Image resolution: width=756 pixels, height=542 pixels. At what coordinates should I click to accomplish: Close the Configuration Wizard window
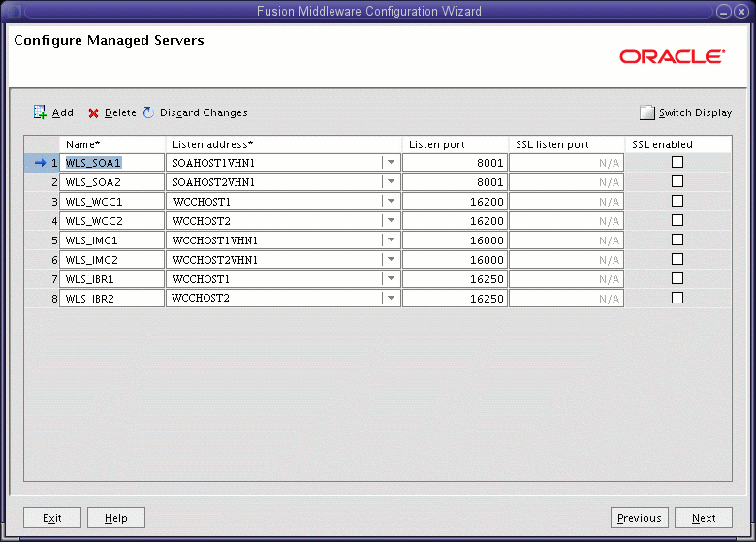741,12
